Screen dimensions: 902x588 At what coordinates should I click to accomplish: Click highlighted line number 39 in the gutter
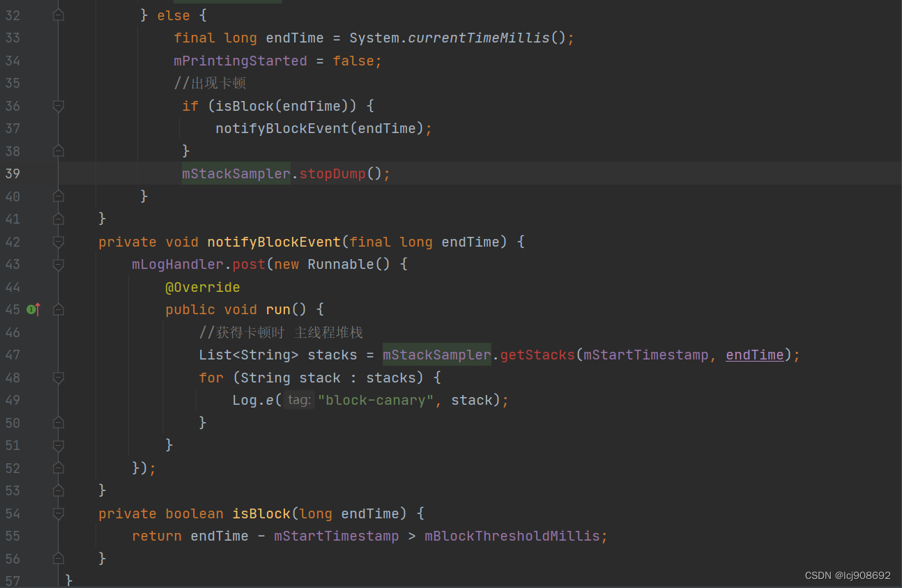coord(13,174)
